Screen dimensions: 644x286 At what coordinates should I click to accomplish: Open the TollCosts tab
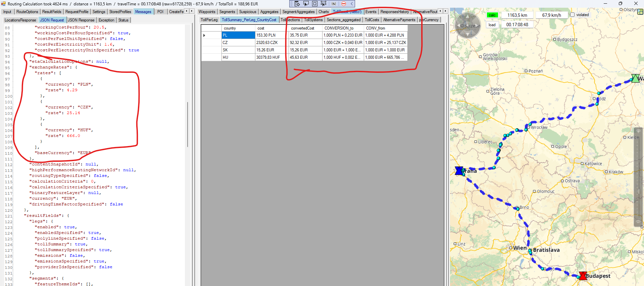tap(372, 20)
